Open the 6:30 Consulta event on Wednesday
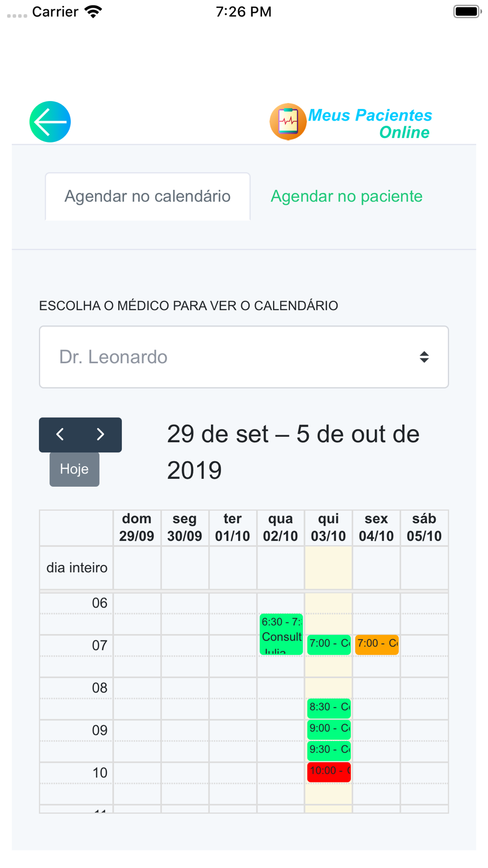Viewport: 488px width, 868px height. click(281, 634)
